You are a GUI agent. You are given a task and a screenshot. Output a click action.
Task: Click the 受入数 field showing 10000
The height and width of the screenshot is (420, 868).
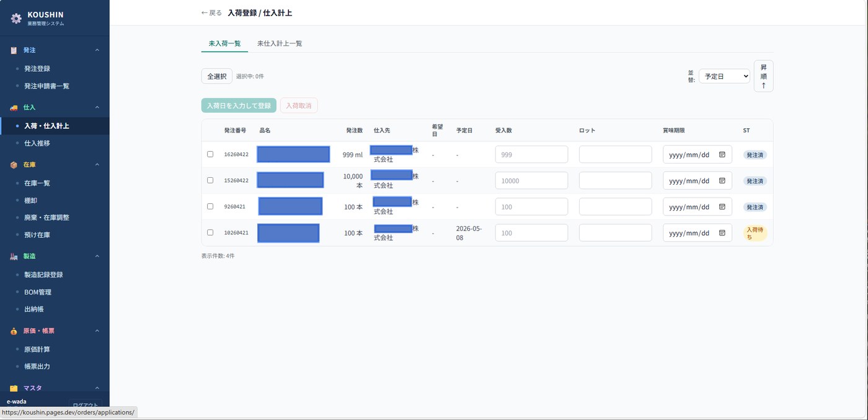click(531, 180)
